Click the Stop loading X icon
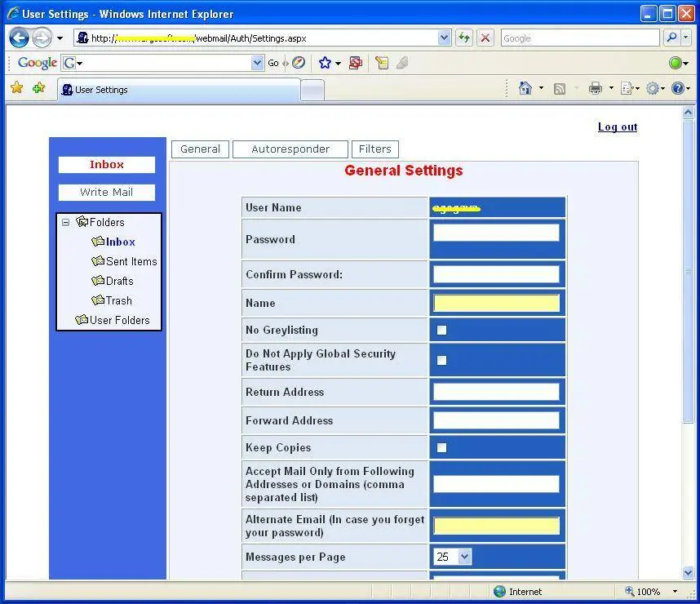Screen dimensions: 700x604 [x=485, y=38]
